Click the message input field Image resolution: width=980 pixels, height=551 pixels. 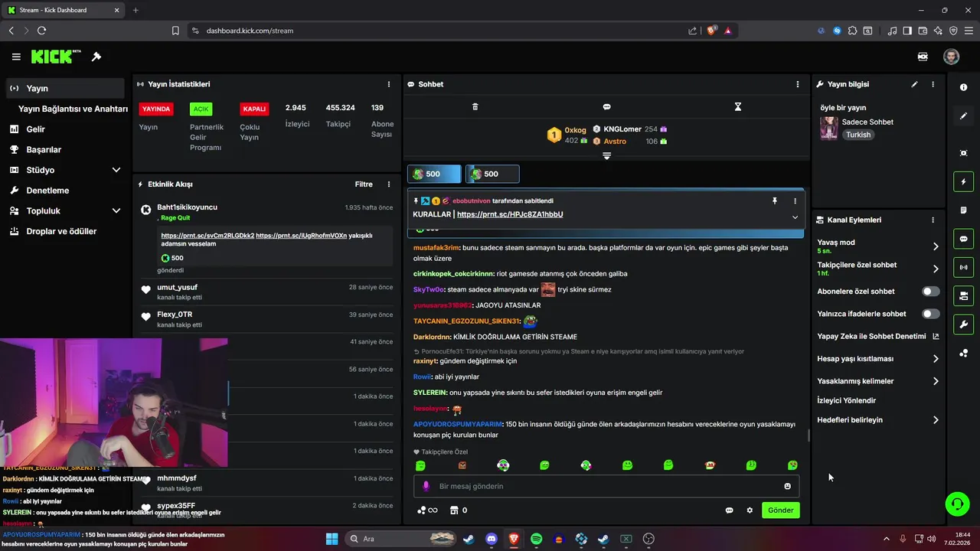(606, 486)
